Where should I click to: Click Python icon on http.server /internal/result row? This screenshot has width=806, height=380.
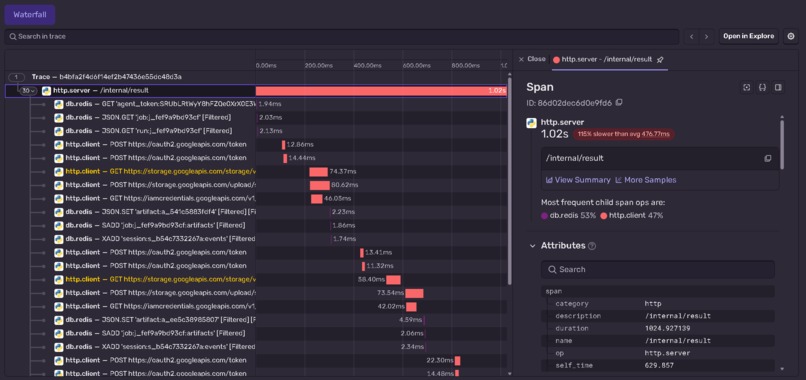[x=46, y=91]
